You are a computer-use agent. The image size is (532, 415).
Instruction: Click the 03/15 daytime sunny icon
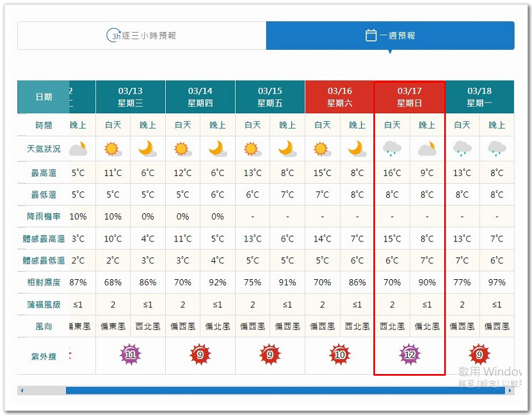[252, 149]
